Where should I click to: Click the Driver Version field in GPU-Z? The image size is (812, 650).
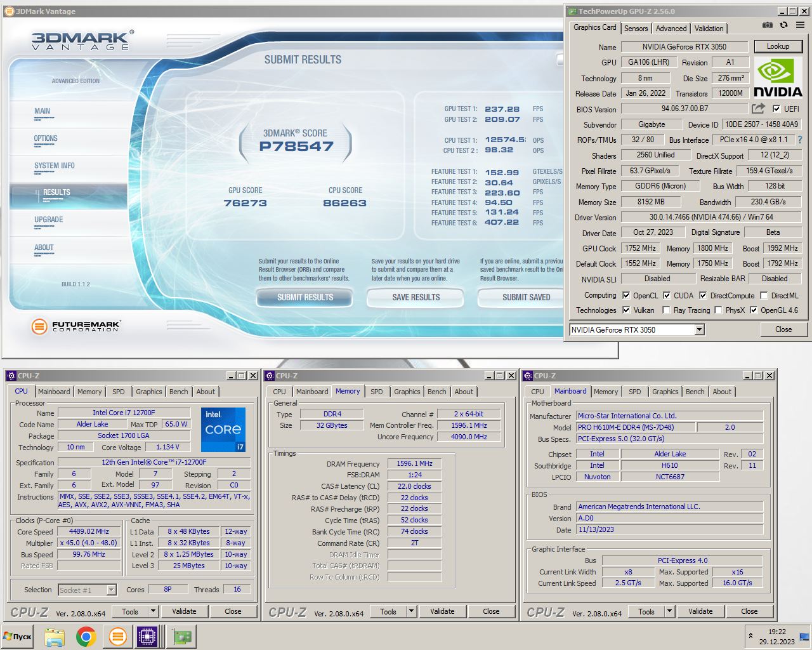(x=710, y=217)
